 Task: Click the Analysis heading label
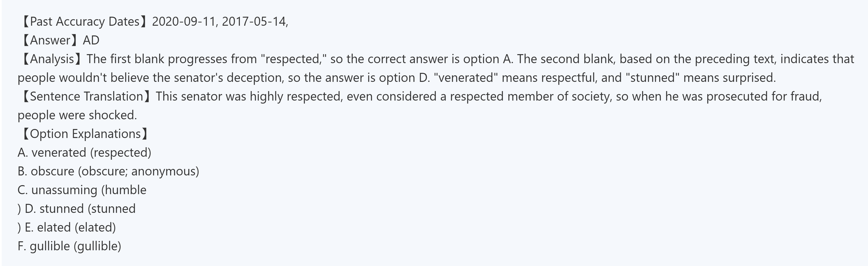pos(51,59)
